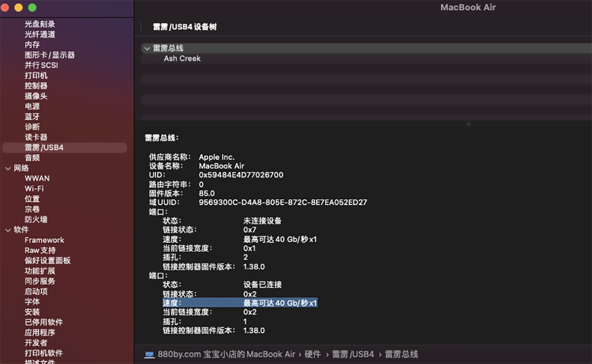Select Raw 支持 in the sidebar
Image resolution: width=592 pixels, height=364 pixels.
click(40, 250)
